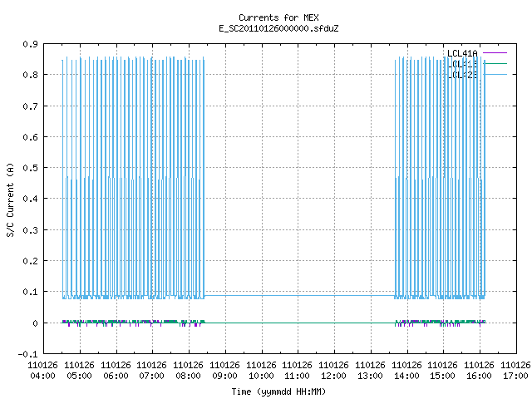Click the 'LCL41A' legend label
This screenshot has height=399, width=532.
[462, 53]
